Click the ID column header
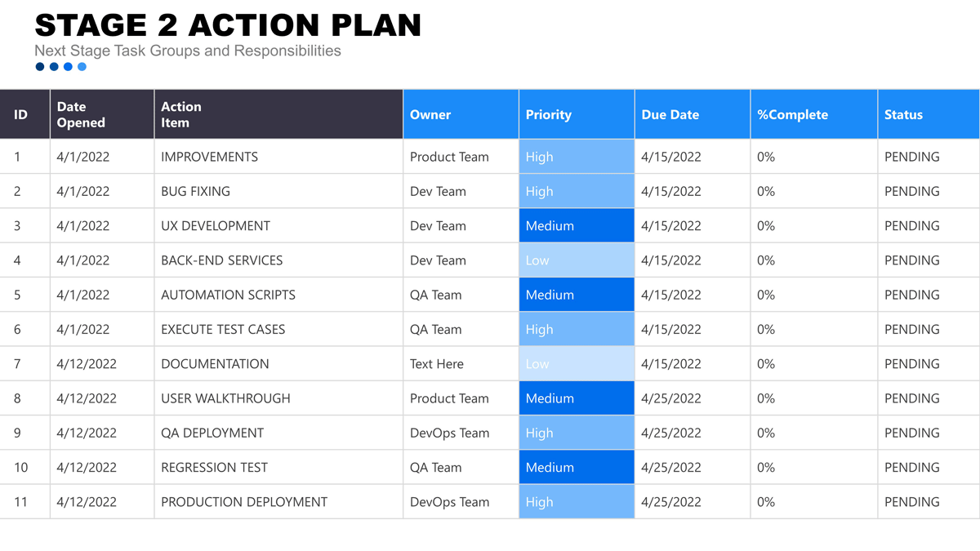This screenshot has width=980, height=551. [25, 114]
